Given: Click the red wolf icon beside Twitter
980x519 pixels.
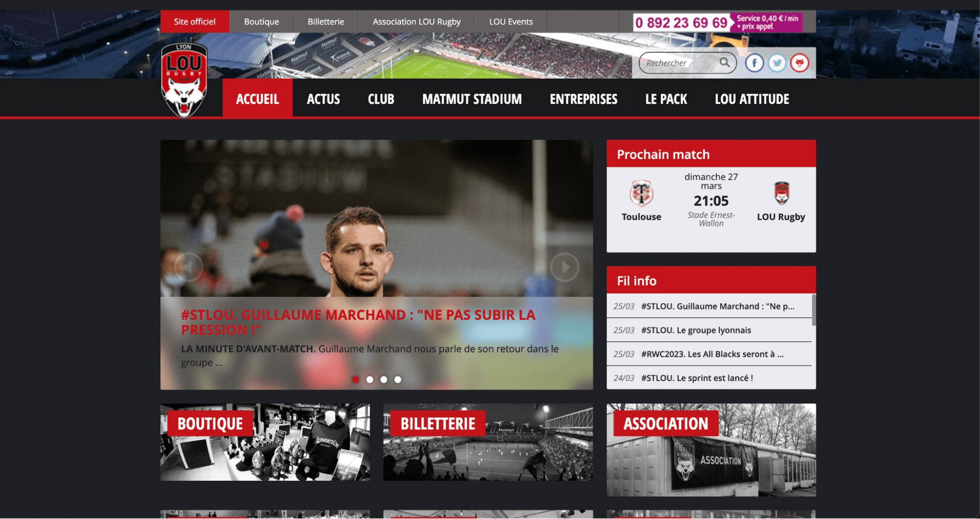Looking at the screenshot, I should [x=800, y=63].
